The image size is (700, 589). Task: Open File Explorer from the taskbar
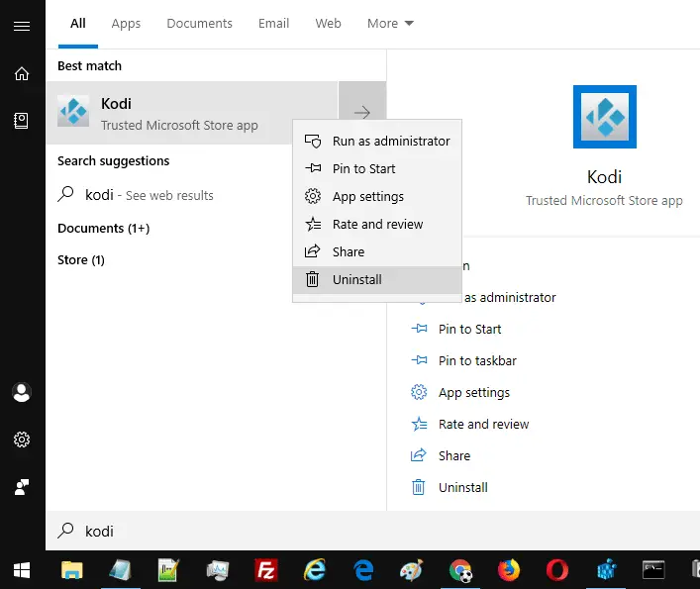[72, 570]
